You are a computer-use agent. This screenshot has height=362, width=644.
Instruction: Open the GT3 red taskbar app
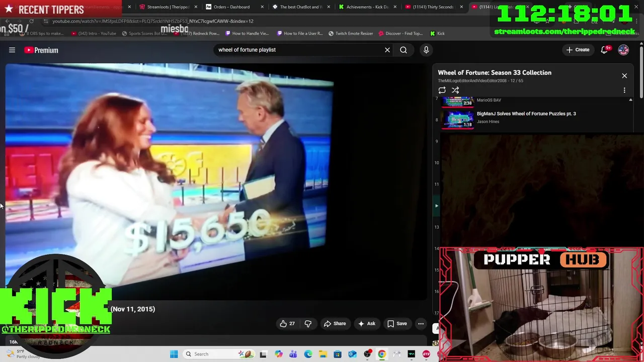coord(426,354)
